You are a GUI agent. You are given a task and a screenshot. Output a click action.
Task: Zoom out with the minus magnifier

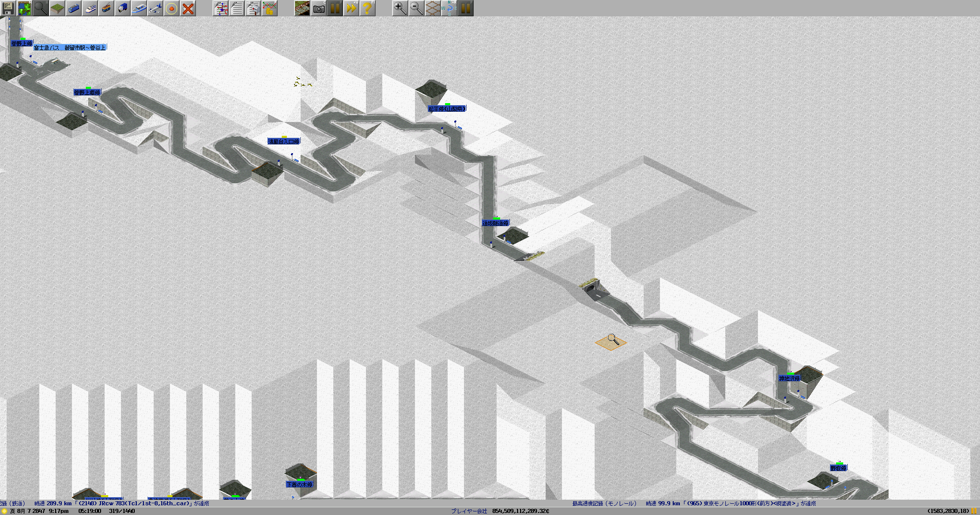416,8
